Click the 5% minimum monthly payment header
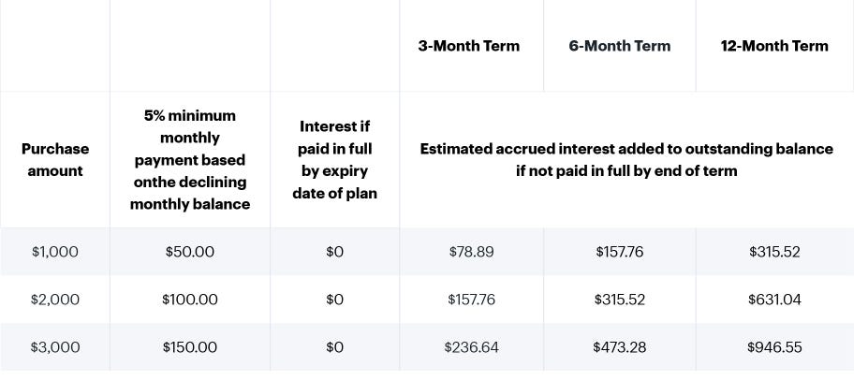This screenshot has width=868, height=381. coord(190,159)
